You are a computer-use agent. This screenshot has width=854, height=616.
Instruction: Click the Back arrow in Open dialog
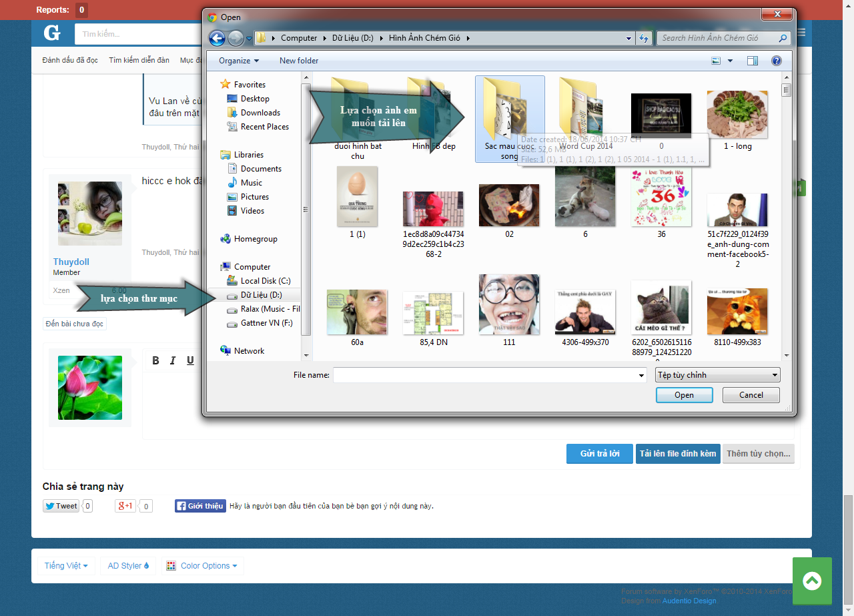point(217,38)
